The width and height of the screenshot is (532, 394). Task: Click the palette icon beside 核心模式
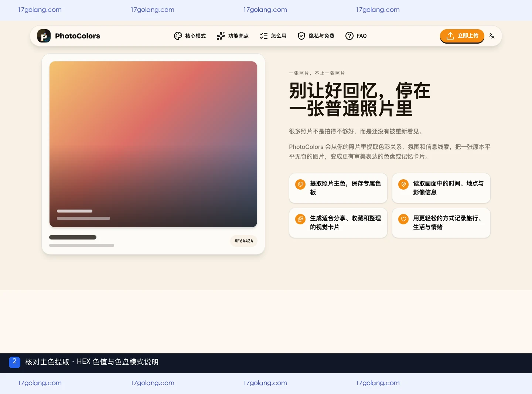[178, 36]
